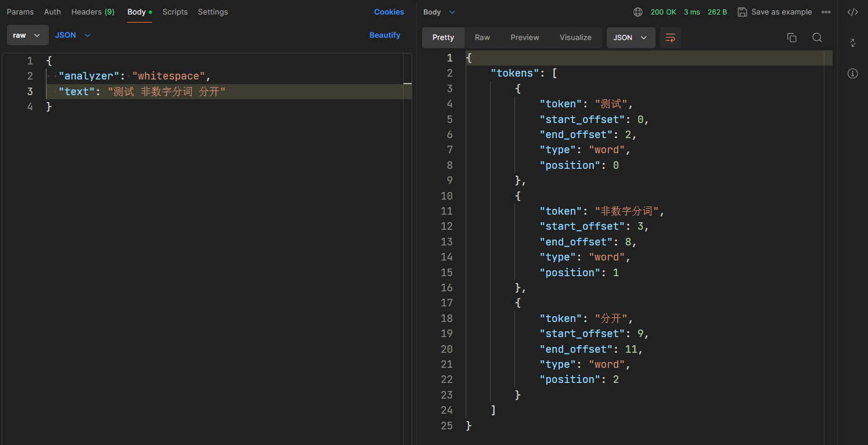The width and height of the screenshot is (868, 445).
Task: Switch to the Auth tab
Action: tap(52, 12)
